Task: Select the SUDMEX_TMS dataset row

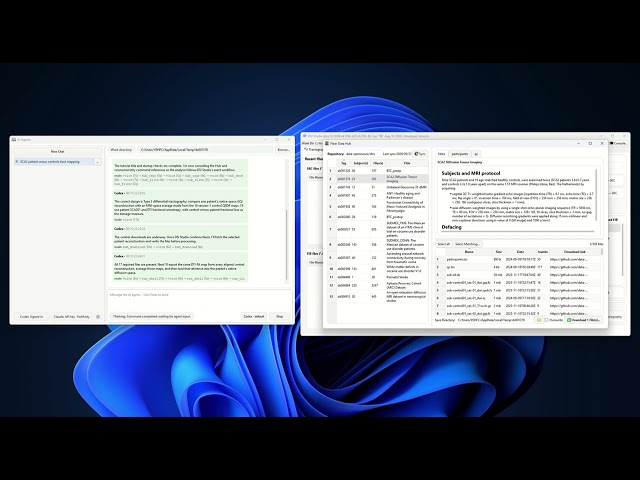Action: 378,229
